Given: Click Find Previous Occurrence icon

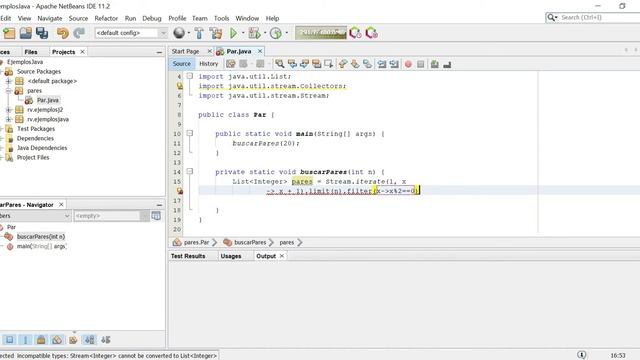Looking at the screenshot, I should pos(292,64).
